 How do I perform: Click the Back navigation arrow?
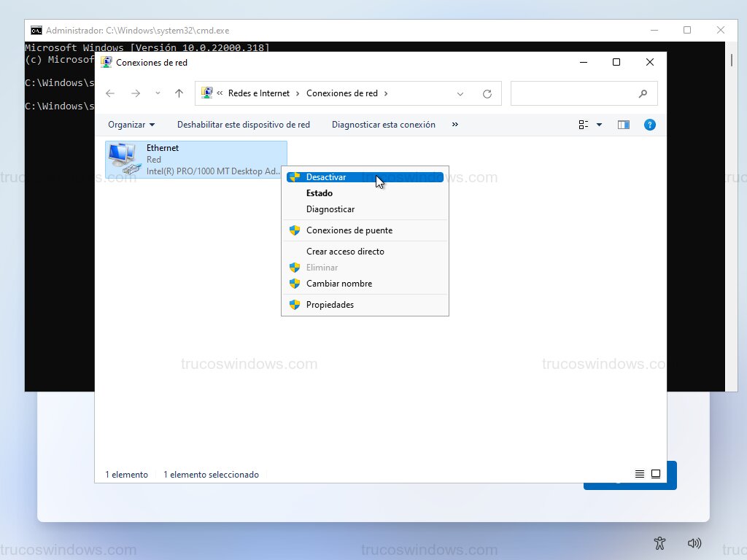click(x=110, y=93)
